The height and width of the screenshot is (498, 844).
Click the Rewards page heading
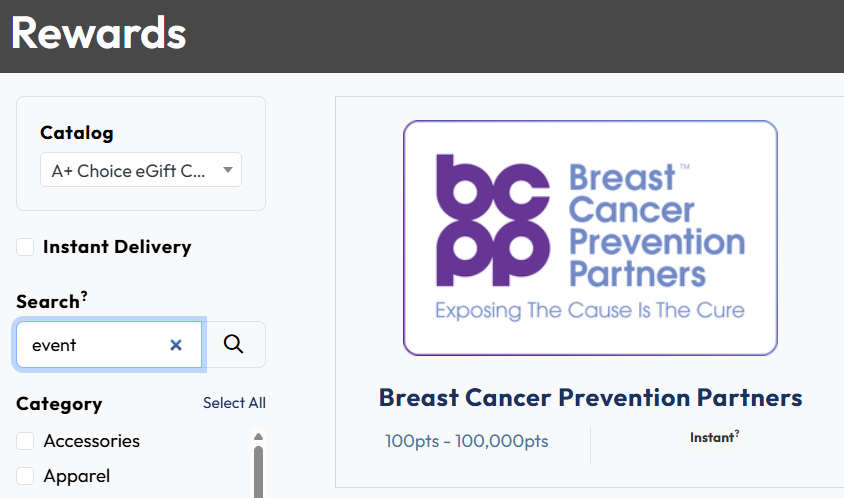click(x=98, y=33)
